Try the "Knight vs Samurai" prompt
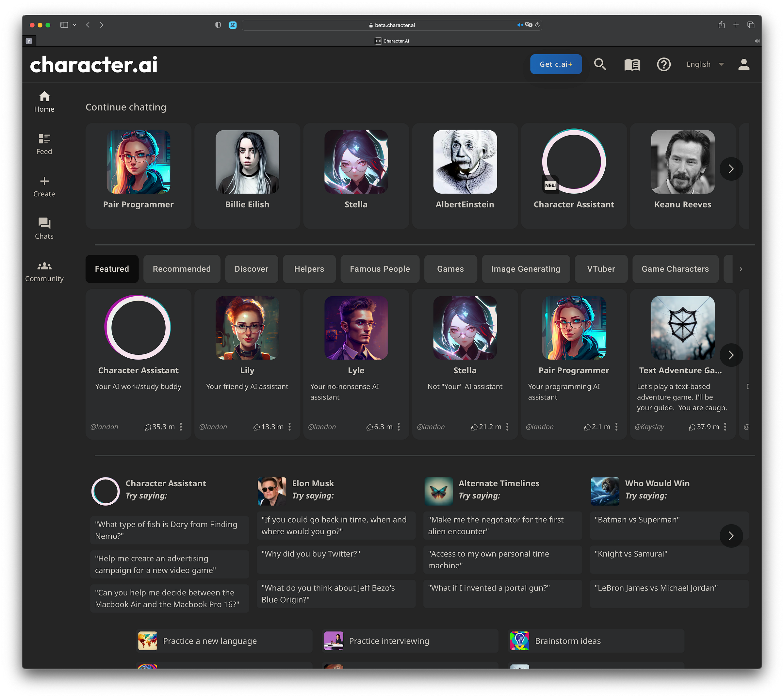784x698 pixels. click(669, 560)
